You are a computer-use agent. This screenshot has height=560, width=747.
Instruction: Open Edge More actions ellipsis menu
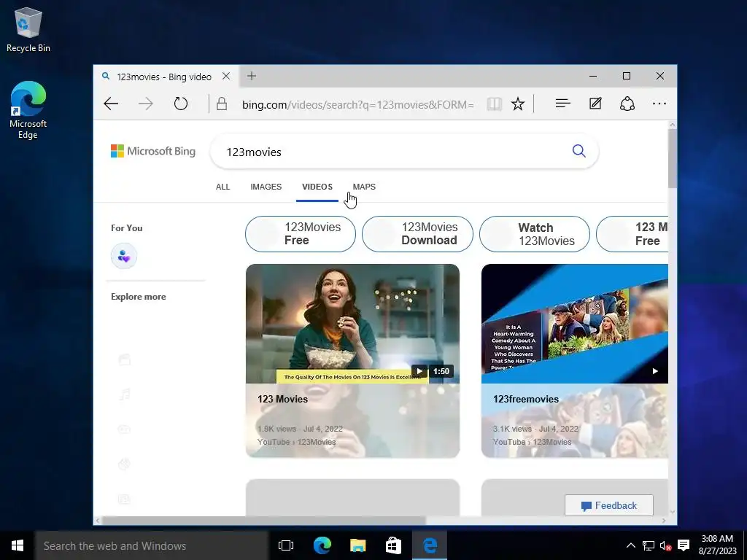(659, 104)
